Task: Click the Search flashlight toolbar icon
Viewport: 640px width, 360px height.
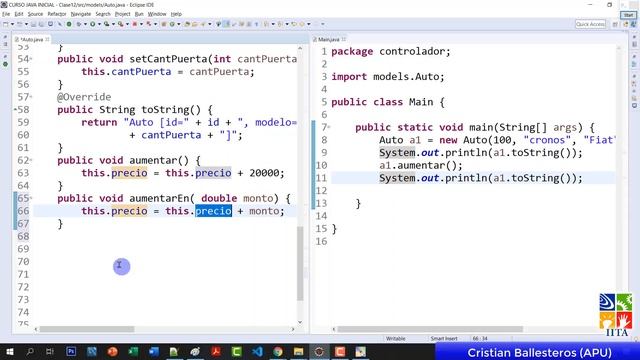Action: 203,24
